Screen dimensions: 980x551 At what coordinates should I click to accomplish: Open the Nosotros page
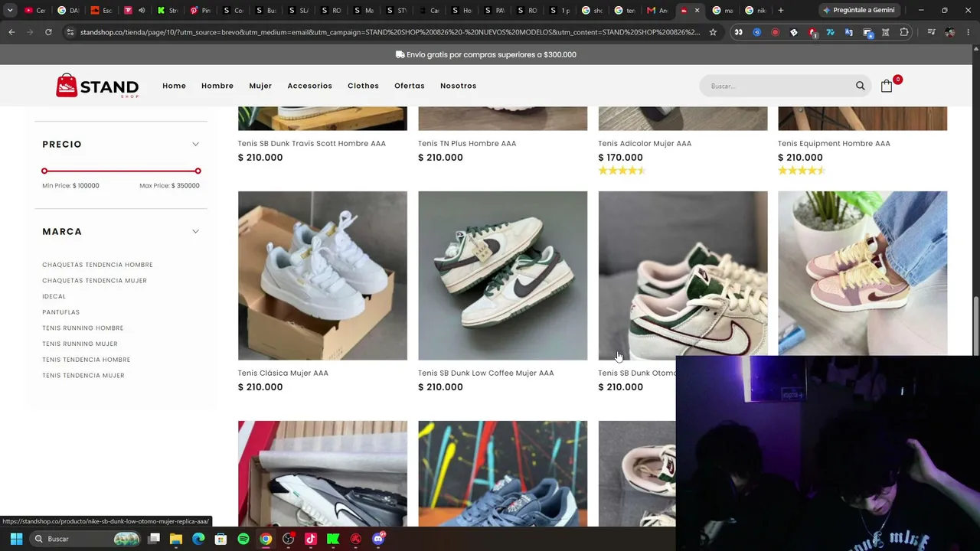click(x=458, y=86)
